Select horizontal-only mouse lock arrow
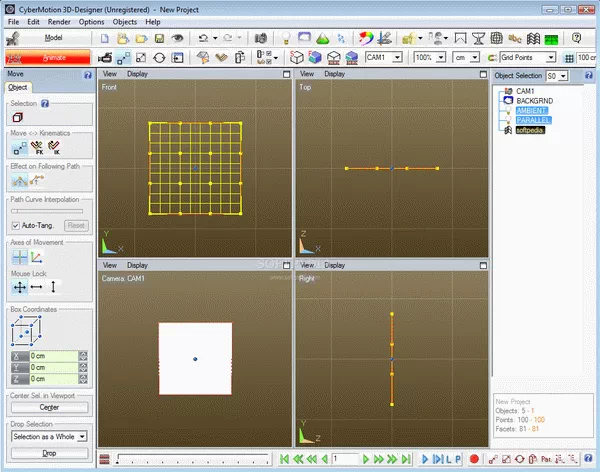Image resolution: width=600 pixels, height=472 pixels. coord(37,286)
